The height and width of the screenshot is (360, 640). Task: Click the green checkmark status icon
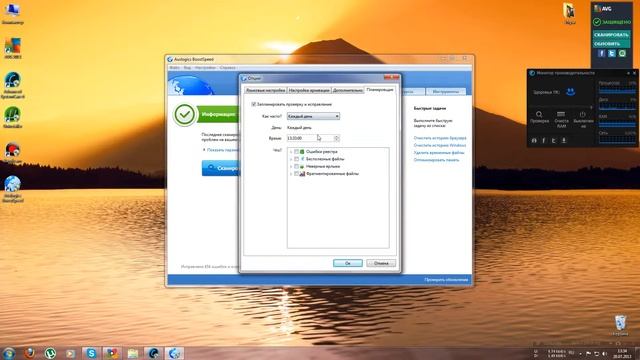tap(184, 114)
